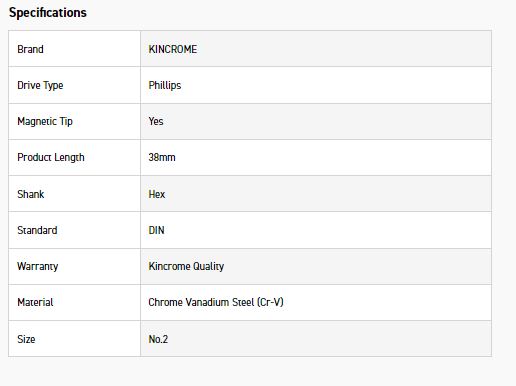
Task: Click the No.2 size value
Action: tap(158, 339)
